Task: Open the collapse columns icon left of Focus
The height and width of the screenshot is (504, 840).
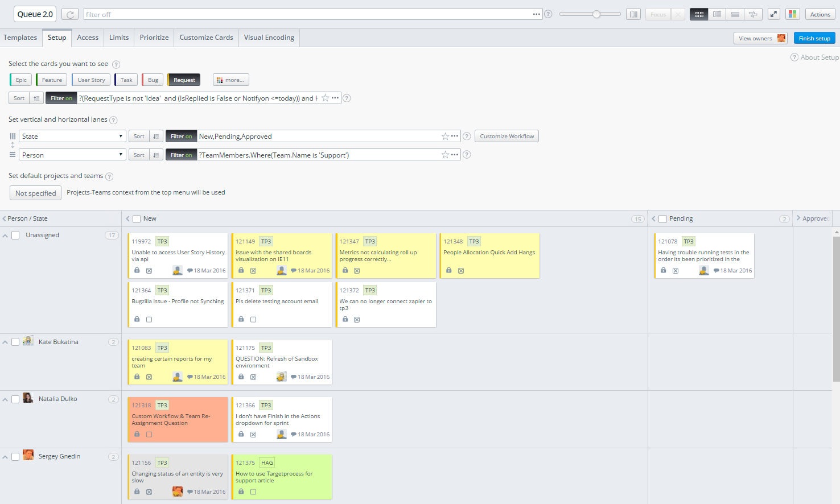Action: (633, 14)
